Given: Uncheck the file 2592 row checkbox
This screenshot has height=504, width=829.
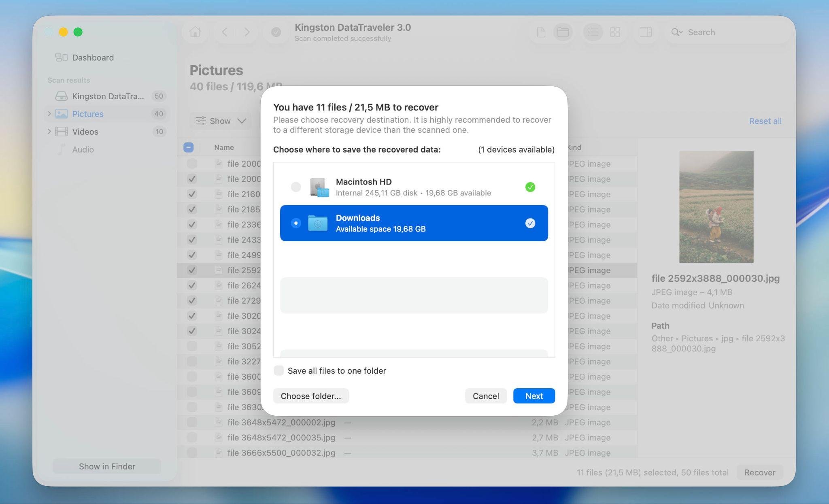Looking at the screenshot, I should pyautogui.click(x=192, y=270).
